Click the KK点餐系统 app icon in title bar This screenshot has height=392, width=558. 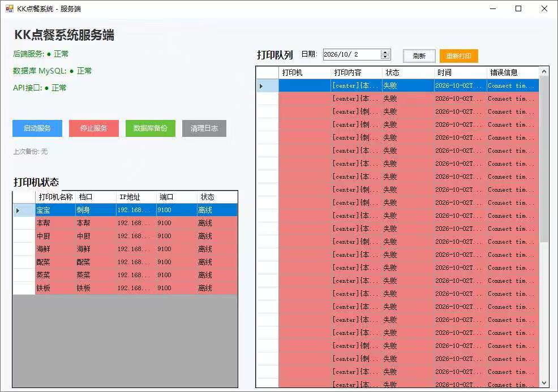(x=10, y=8)
